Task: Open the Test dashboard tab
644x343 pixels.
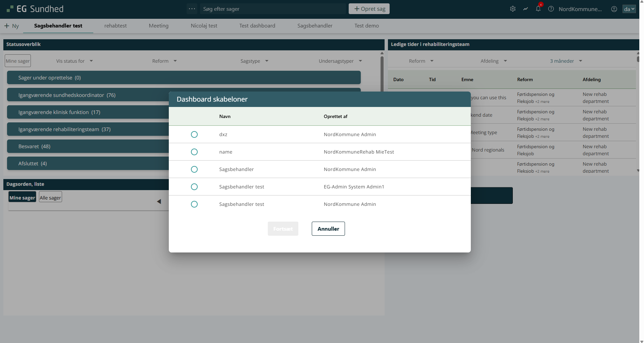Action: 257,26
